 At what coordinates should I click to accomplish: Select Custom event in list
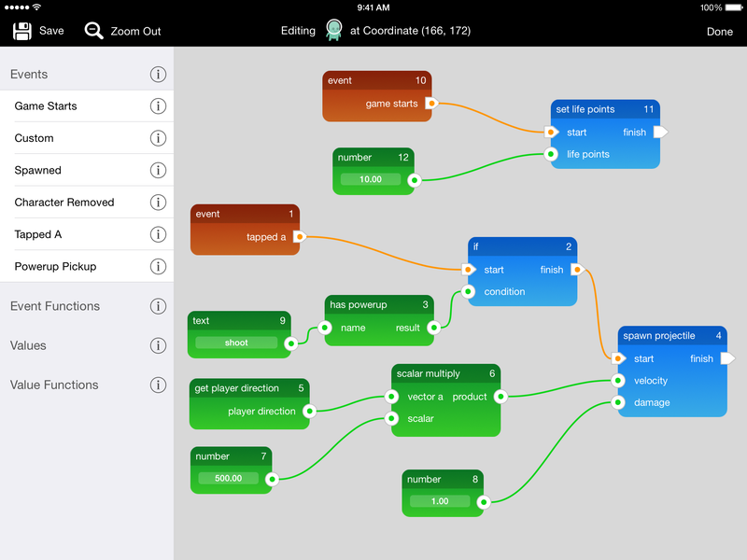pyautogui.click(x=87, y=138)
